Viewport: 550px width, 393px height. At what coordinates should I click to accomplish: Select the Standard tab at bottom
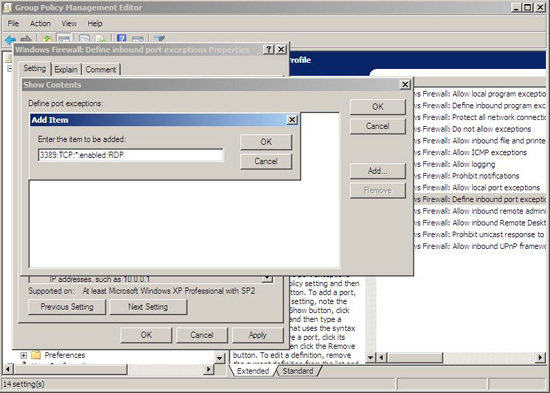click(298, 371)
